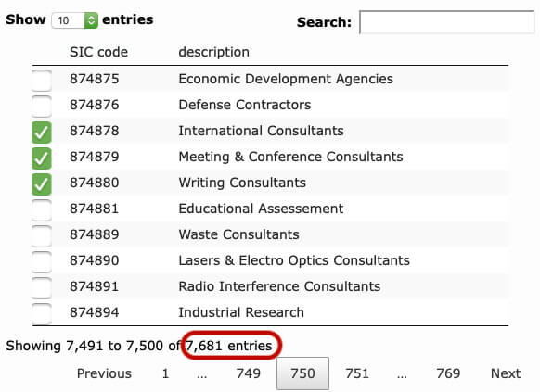Jump to page 1

point(165,373)
